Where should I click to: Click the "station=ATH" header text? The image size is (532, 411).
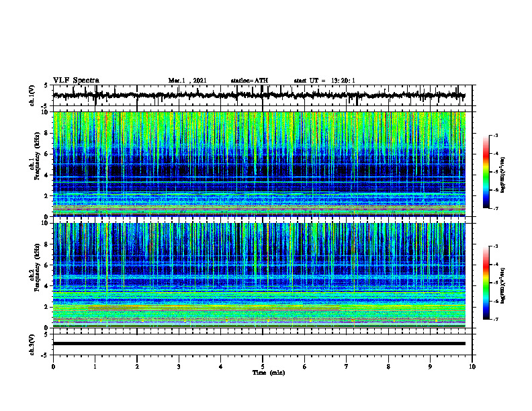coord(249,81)
